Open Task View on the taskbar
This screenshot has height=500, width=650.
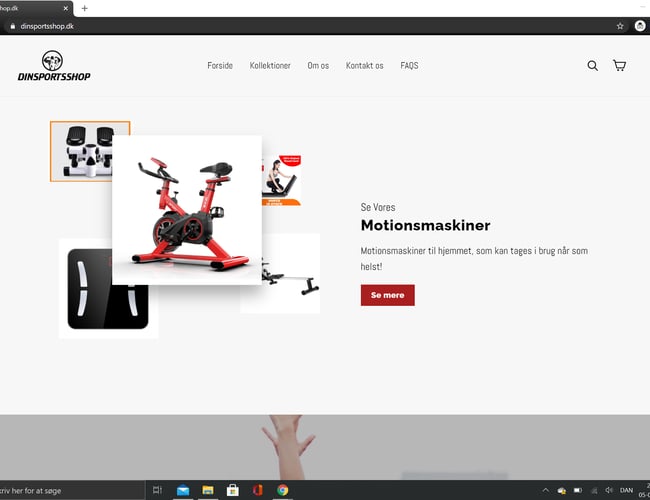(x=158, y=490)
